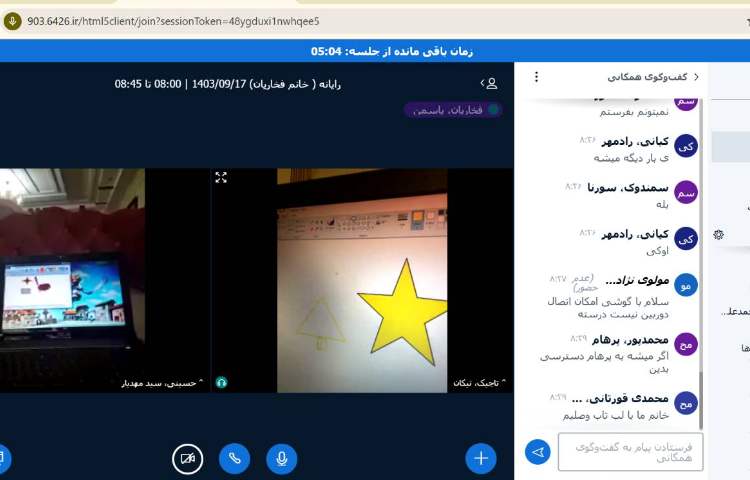
Task: Send the chat message with arrow button
Action: tap(538, 452)
